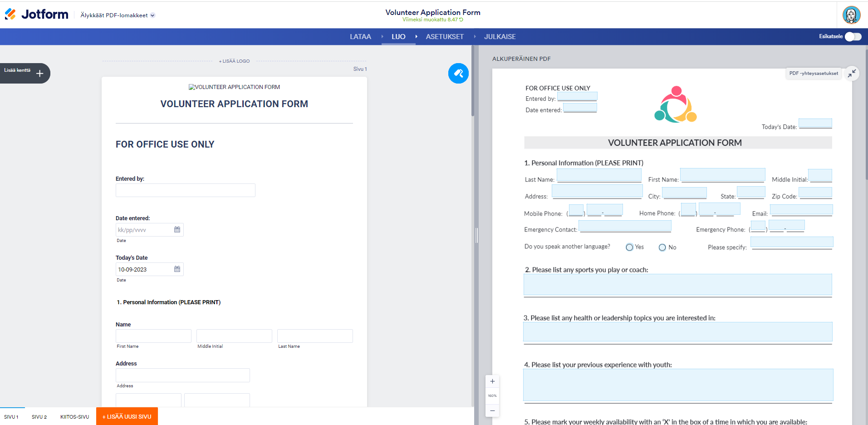Screen dimensions: 868x425
Task: Switch to the LUO tab
Action: [398, 37]
